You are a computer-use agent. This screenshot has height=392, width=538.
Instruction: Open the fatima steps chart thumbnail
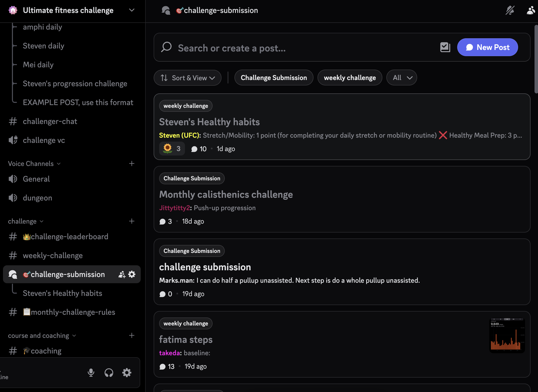[x=507, y=335]
